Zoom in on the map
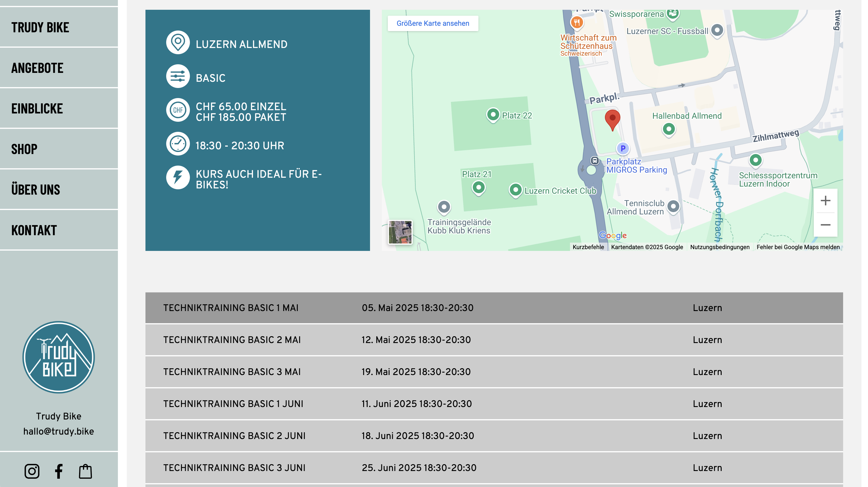The width and height of the screenshot is (868, 487). coord(825,201)
